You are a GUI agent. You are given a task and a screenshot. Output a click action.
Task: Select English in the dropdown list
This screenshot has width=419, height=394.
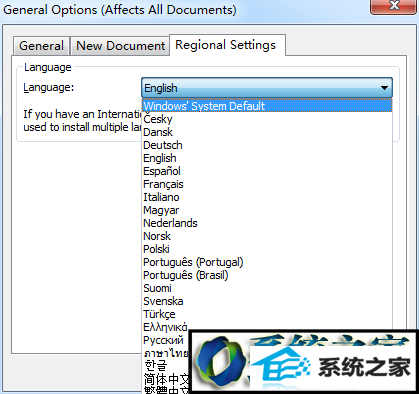[x=267, y=158]
